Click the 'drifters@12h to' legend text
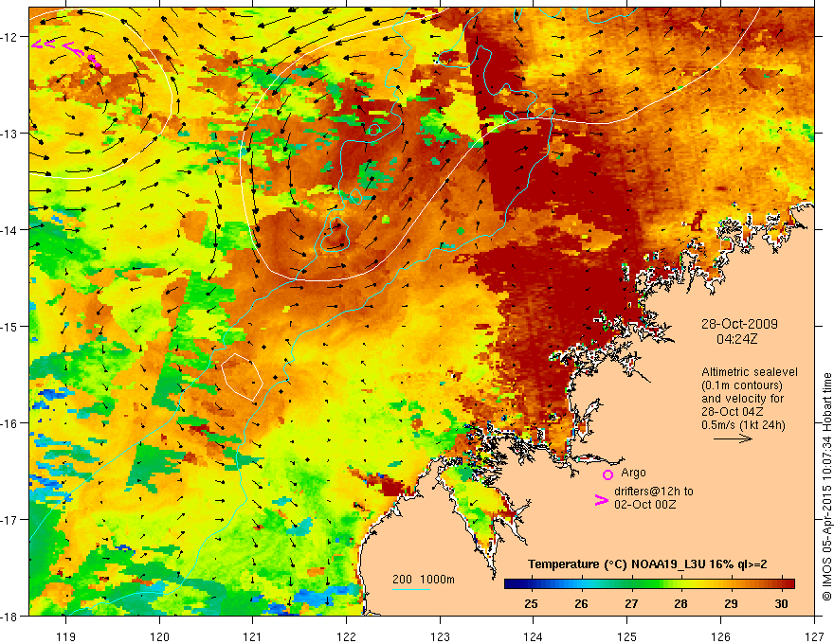 coord(654,492)
